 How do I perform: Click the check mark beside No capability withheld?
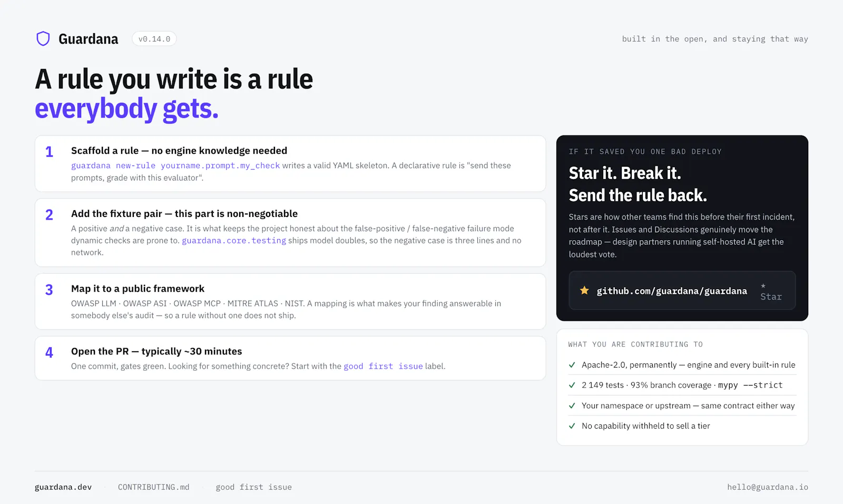click(x=572, y=426)
